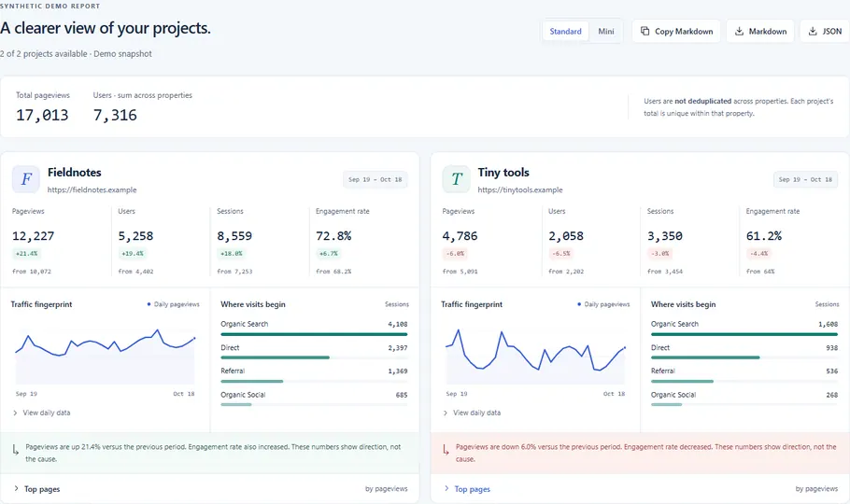The height and width of the screenshot is (504, 850).
Task: Click Tiny tools Daily pageviews legend dot
Action: click(579, 304)
